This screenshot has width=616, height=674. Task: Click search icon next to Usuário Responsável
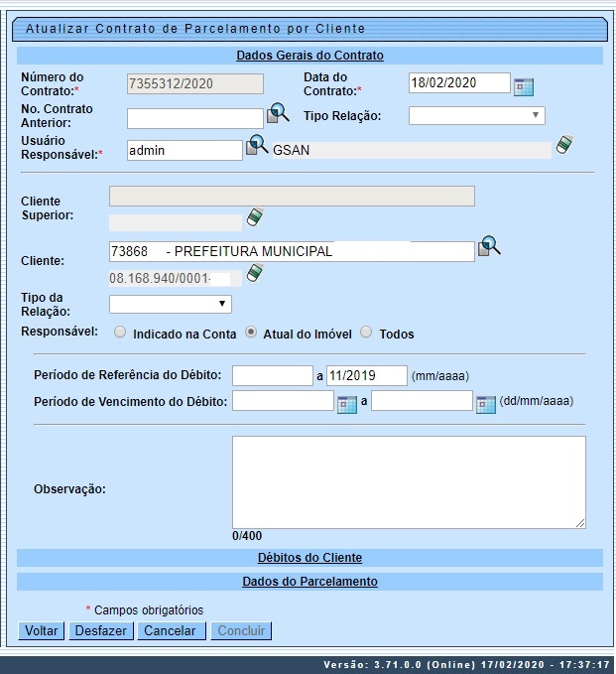258,146
